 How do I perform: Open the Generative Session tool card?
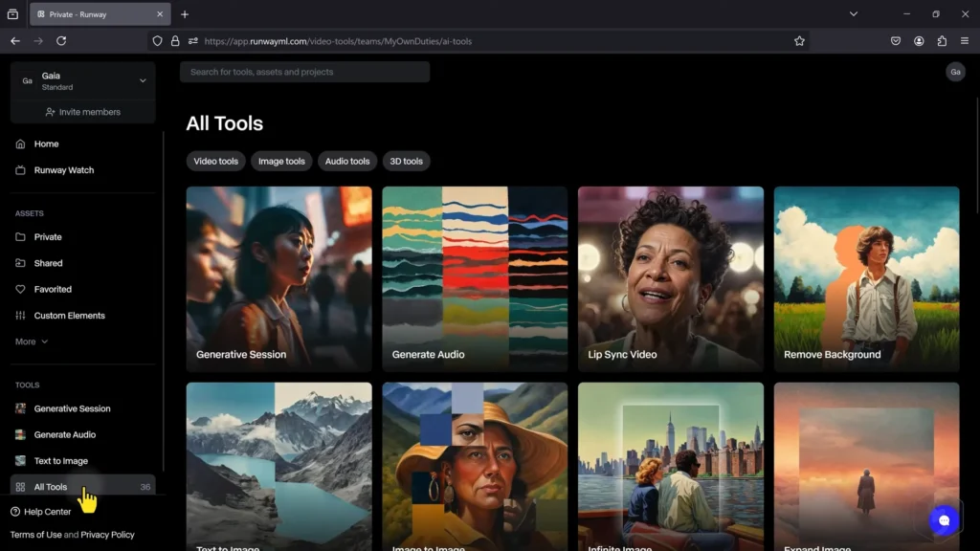point(278,279)
